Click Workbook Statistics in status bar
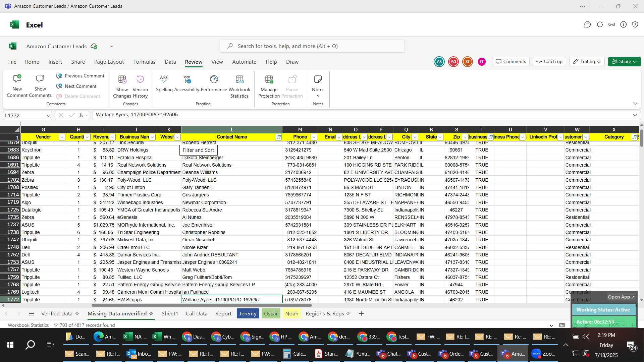 [x=28, y=325]
